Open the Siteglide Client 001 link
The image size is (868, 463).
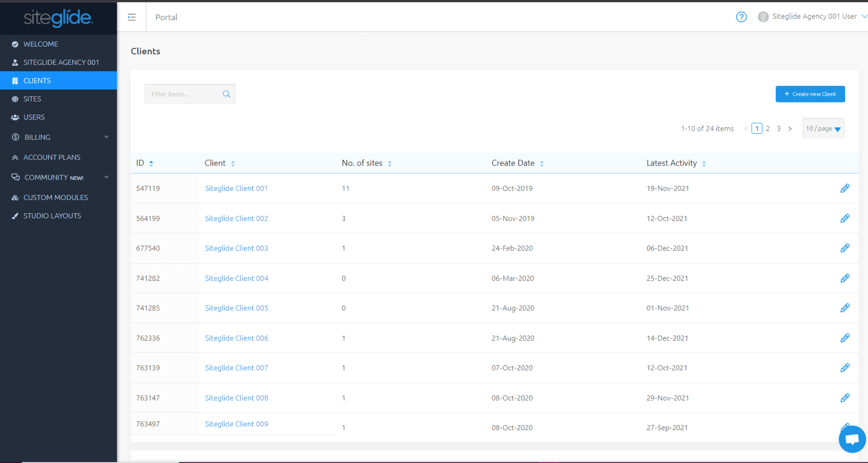[237, 188]
